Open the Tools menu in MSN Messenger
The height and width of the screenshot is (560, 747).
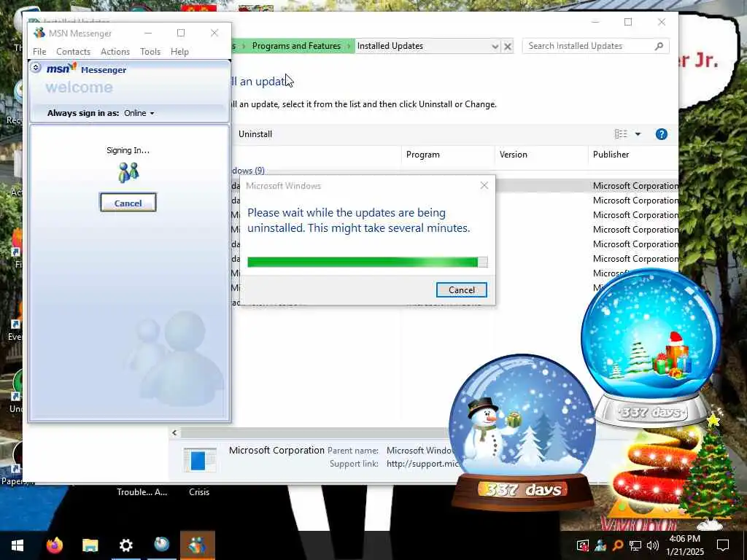[150, 52]
